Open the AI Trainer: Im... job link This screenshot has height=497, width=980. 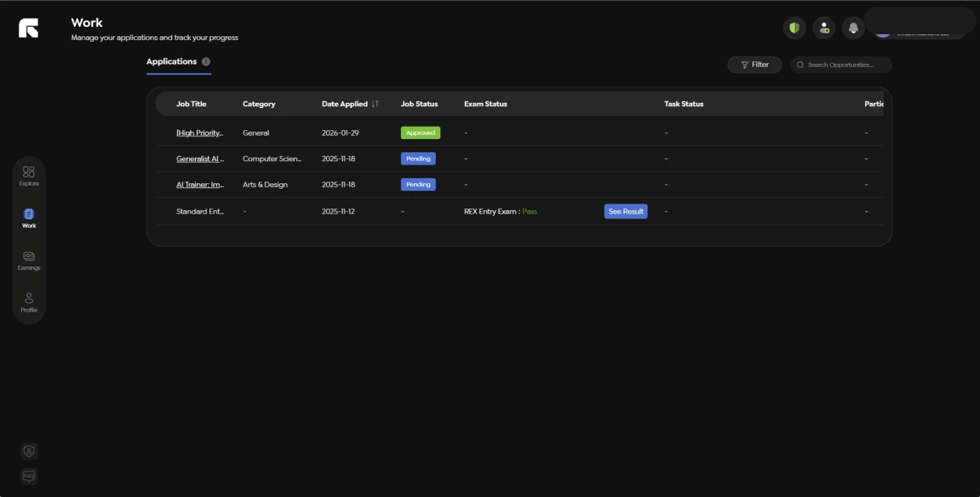tap(200, 185)
